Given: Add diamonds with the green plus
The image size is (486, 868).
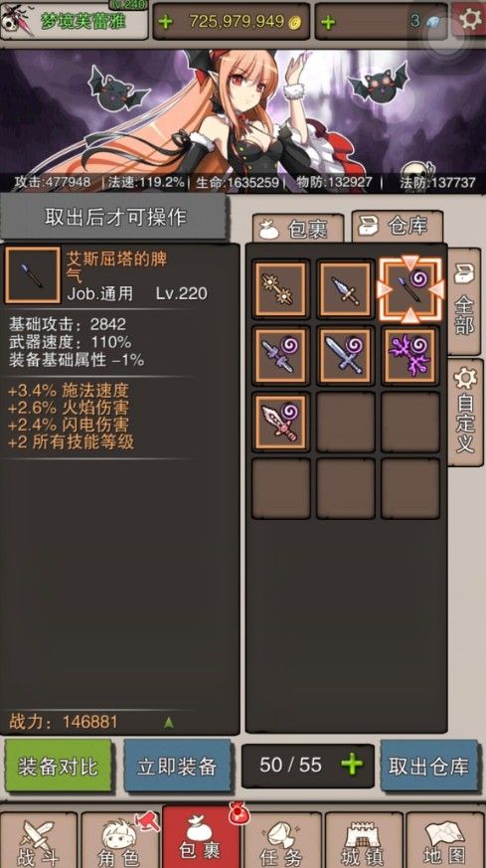Looking at the screenshot, I should [x=328, y=23].
